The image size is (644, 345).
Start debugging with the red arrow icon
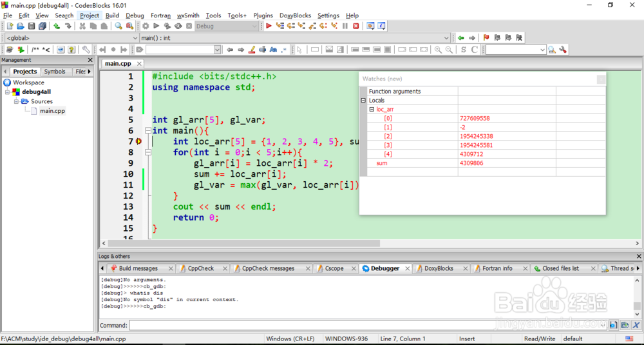point(269,26)
